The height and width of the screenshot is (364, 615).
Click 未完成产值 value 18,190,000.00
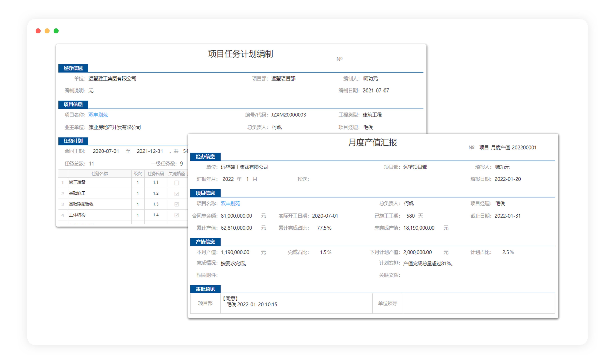coord(419,228)
